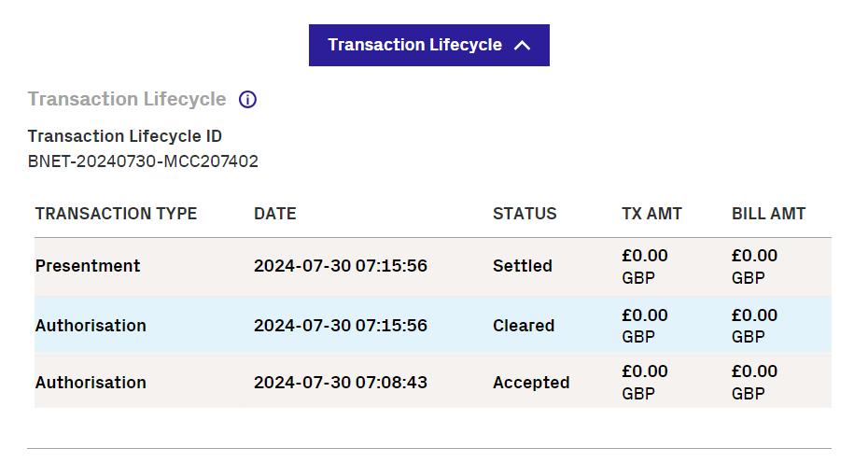868x462 pixels.
Task: Click the Settled status cell
Action: (x=523, y=266)
